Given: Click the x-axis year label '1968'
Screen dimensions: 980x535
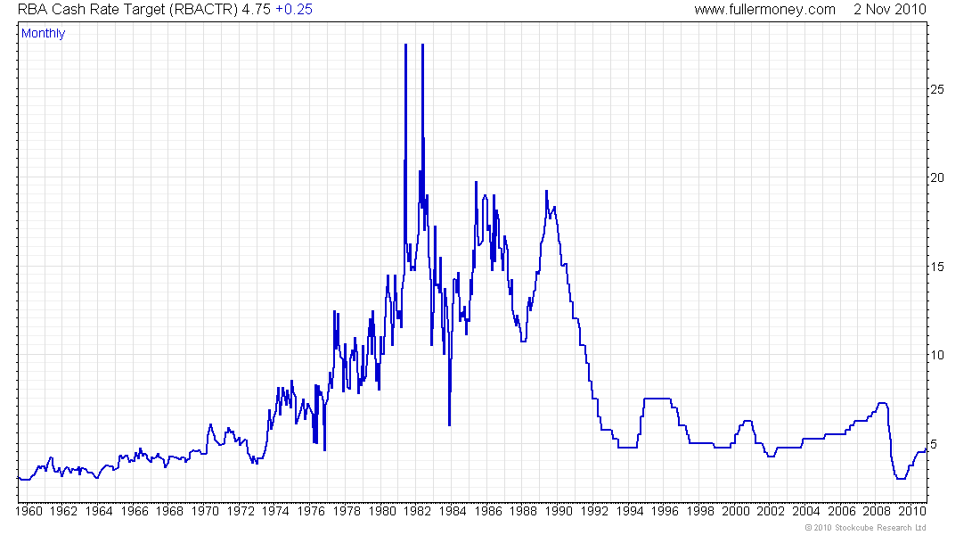Looking at the screenshot, I should (169, 511).
